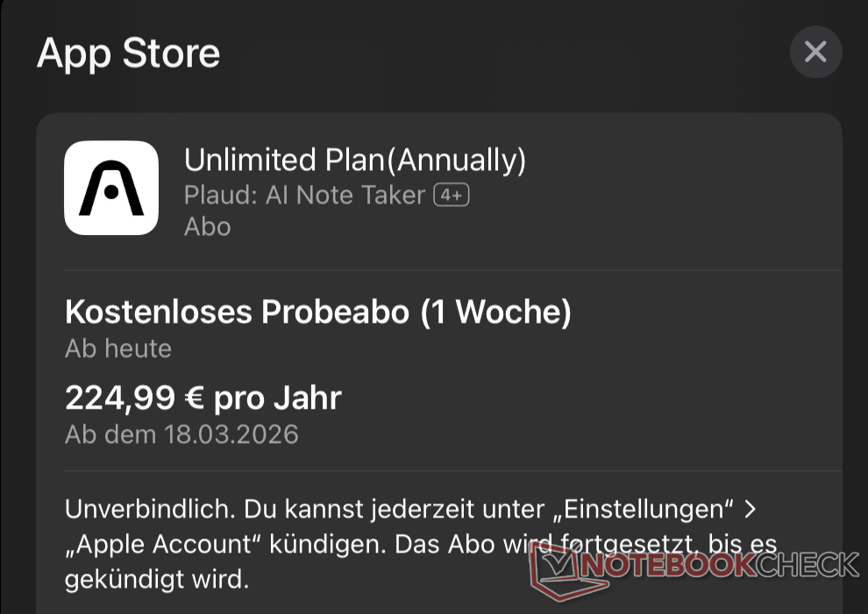Close the App Store purchase sheet
Screen dimensions: 868x614
(x=815, y=53)
